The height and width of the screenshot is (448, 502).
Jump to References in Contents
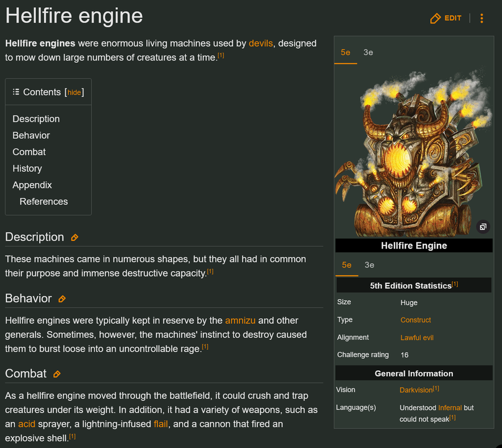click(x=44, y=202)
